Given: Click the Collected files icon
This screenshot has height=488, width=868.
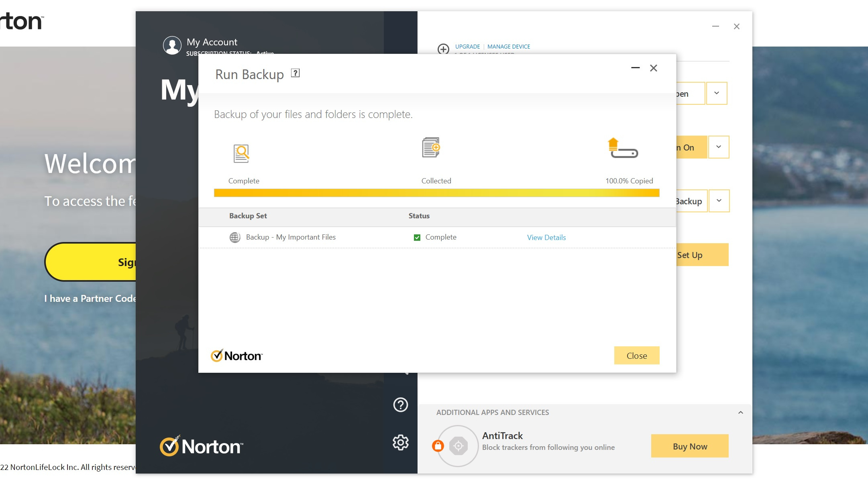Looking at the screenshot, I should coord(431,147).
